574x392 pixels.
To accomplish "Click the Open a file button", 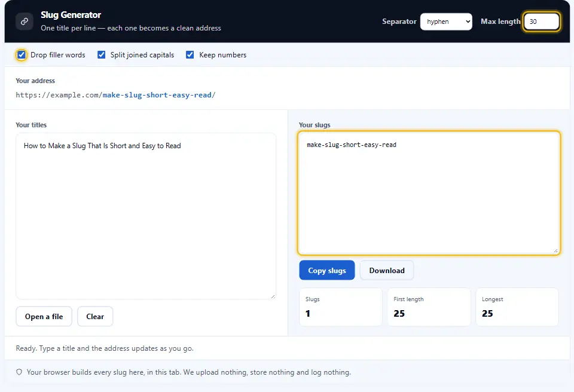I will click(x=44, y=317).
